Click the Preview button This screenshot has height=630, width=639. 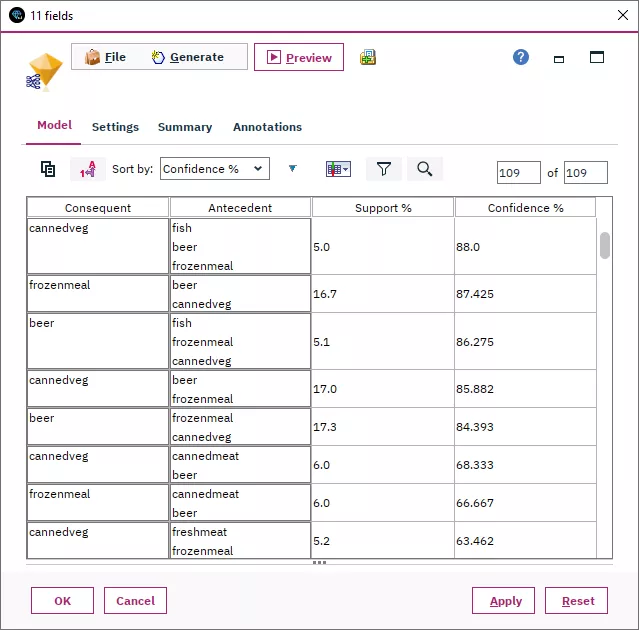pos(299,57)
